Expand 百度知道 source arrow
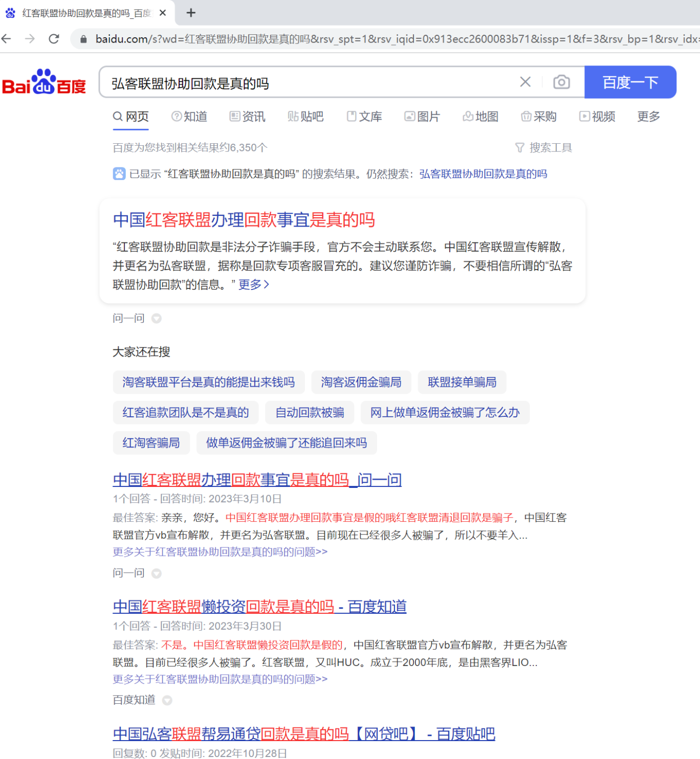 coord(167,700)
